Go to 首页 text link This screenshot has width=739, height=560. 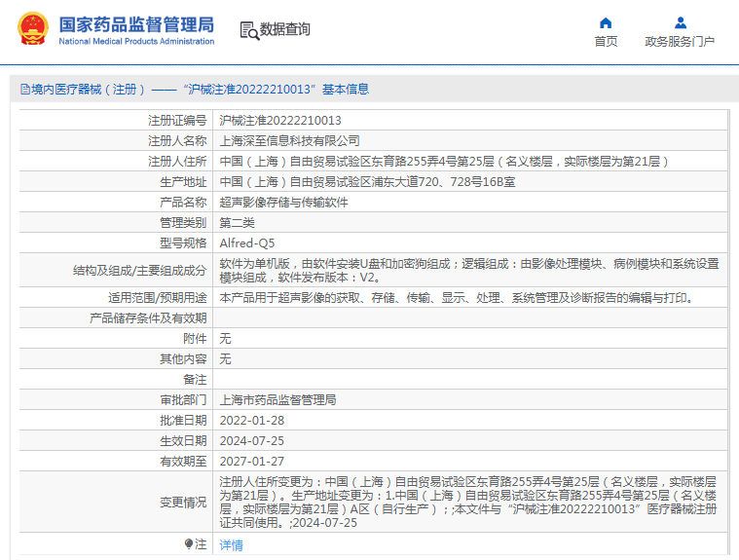(x=606, y=42)
